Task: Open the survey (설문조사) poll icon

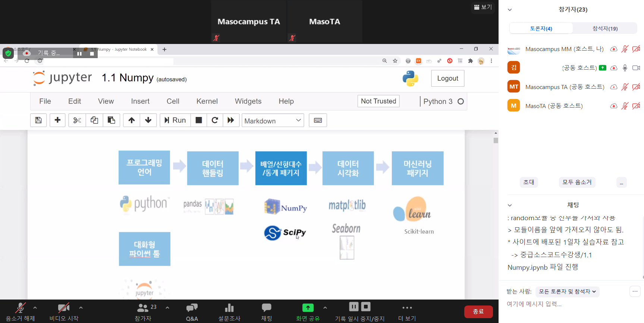Action: coord(229,311)
